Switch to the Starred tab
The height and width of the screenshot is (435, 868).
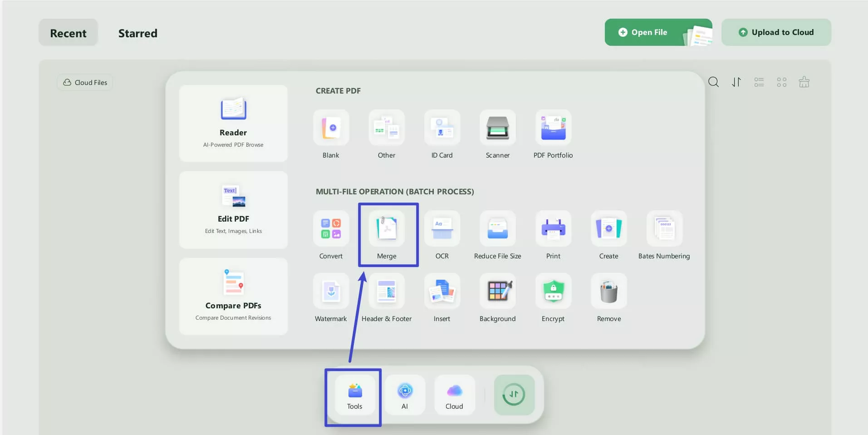(x=137, y=33)
